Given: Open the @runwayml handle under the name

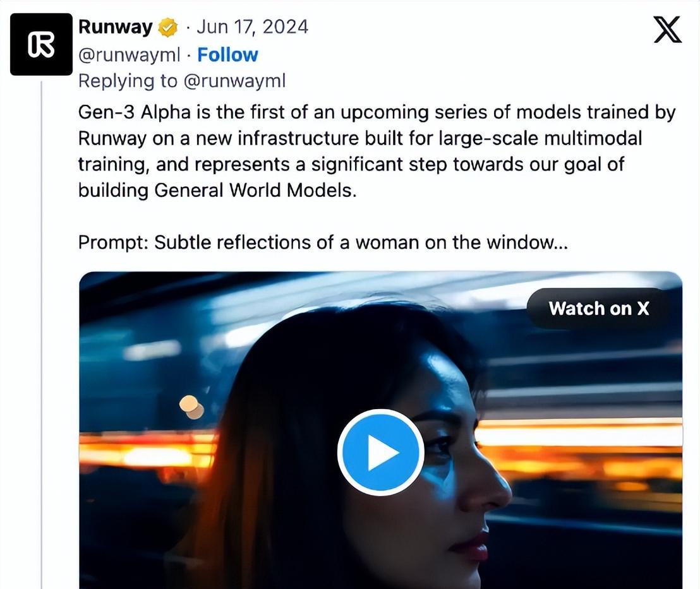Looking at the screenshot, I should coord(129,55).
